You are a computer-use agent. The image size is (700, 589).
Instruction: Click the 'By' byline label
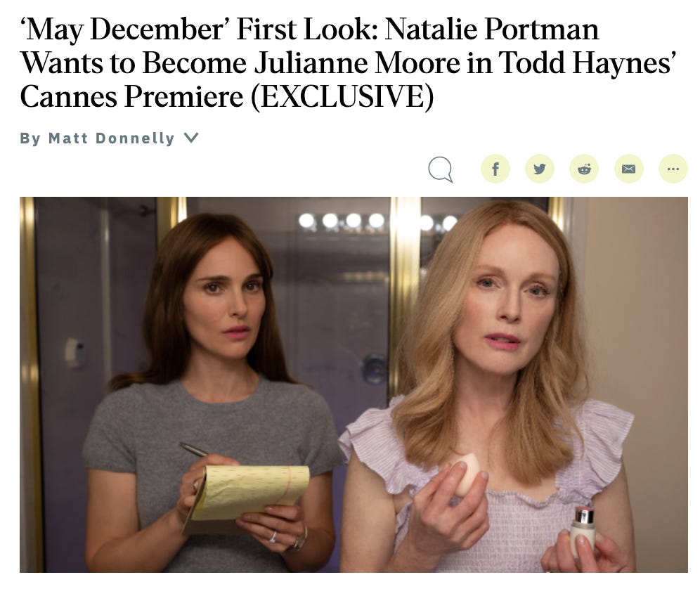30,138
